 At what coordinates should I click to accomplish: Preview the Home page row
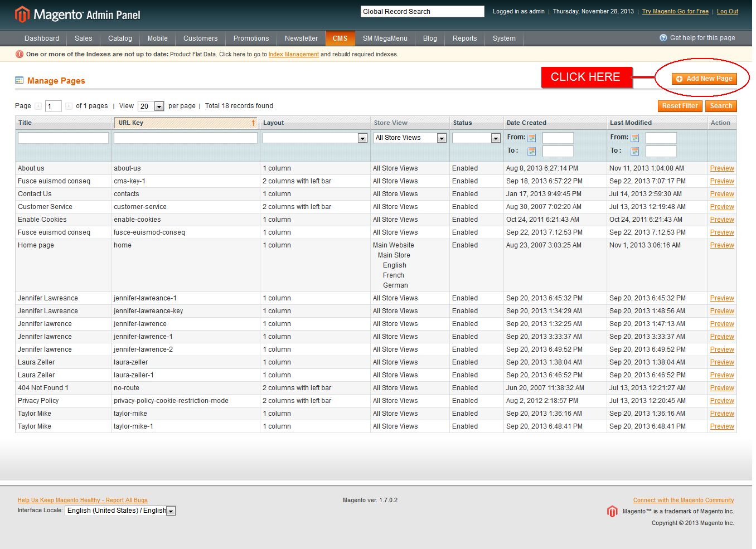coord(722,245)
